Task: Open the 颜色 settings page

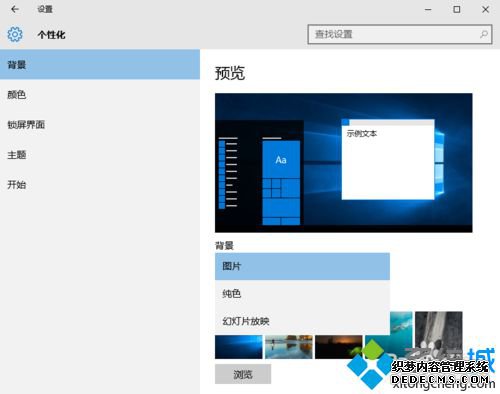Action: 100,95
